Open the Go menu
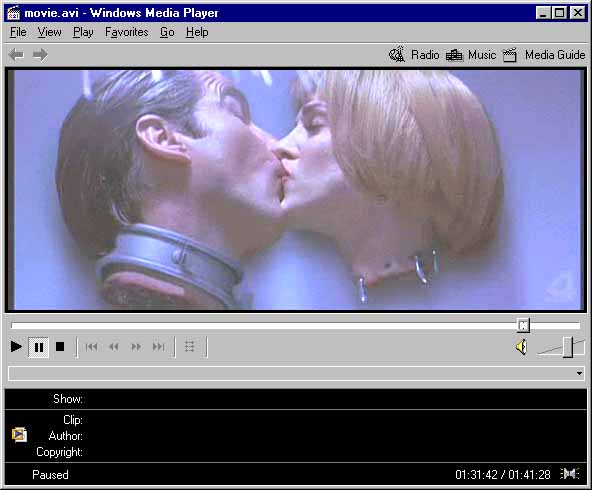Screen dimensions: 592x490 pos(167,32)
